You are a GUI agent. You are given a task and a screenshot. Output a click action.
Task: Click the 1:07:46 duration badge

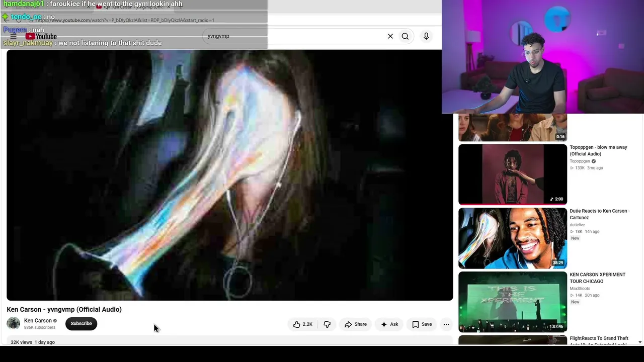coord(556,327)
